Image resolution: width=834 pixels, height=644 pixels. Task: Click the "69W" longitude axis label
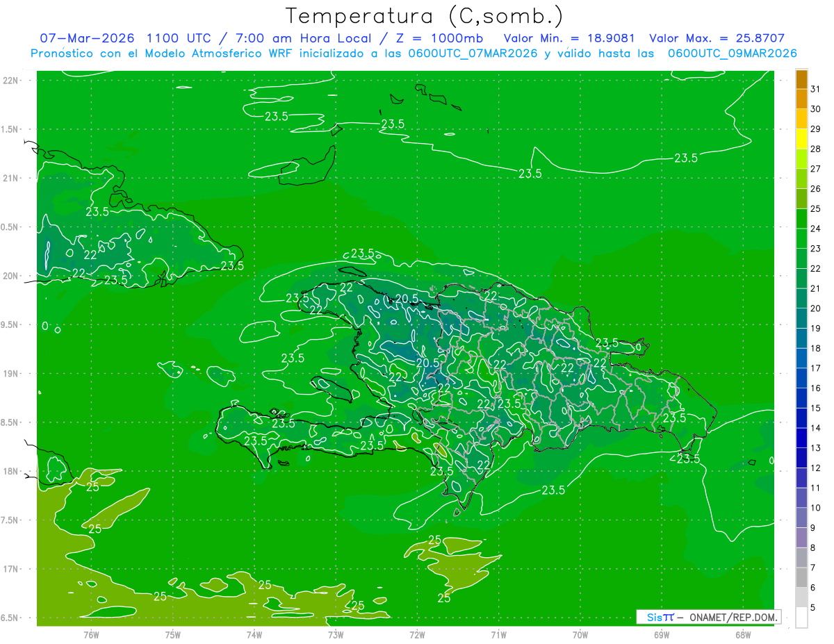click(x=662, y=635)
